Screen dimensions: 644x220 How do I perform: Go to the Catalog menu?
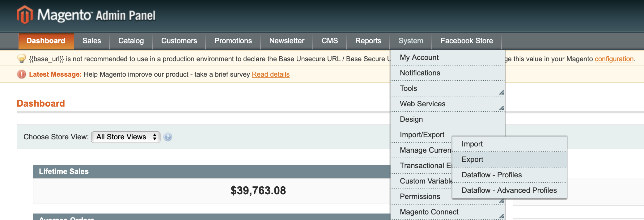[131, 41]
